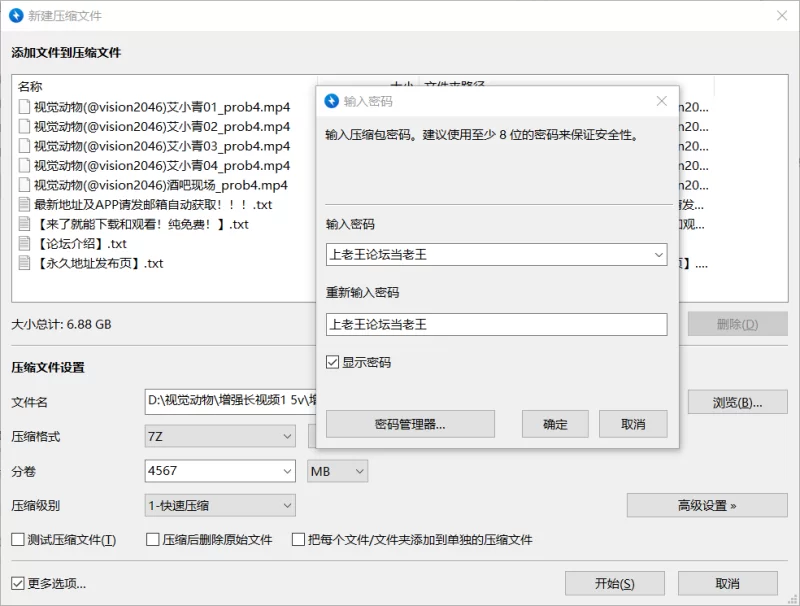The height and width of the screenshot is (606, 800).
Task: Enable 压缩后删除原始文件 checkbox
Action: [x=153, y=540]
